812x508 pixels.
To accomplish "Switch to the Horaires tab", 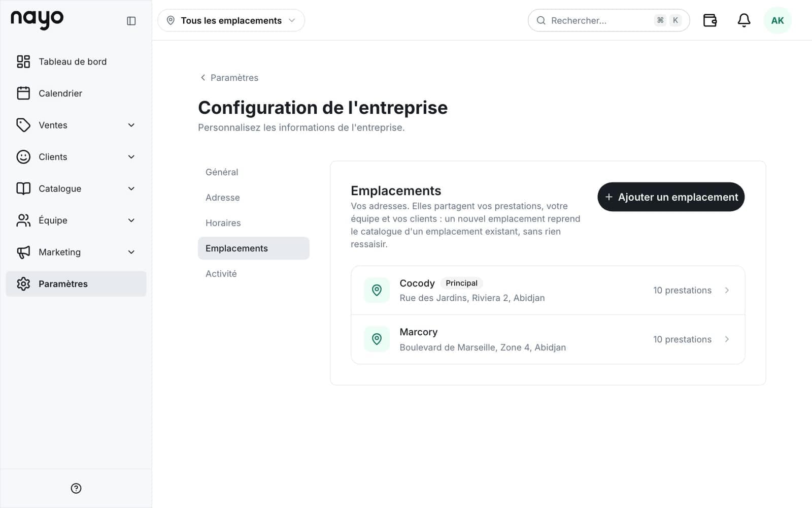I will click(x=253, y=223).
